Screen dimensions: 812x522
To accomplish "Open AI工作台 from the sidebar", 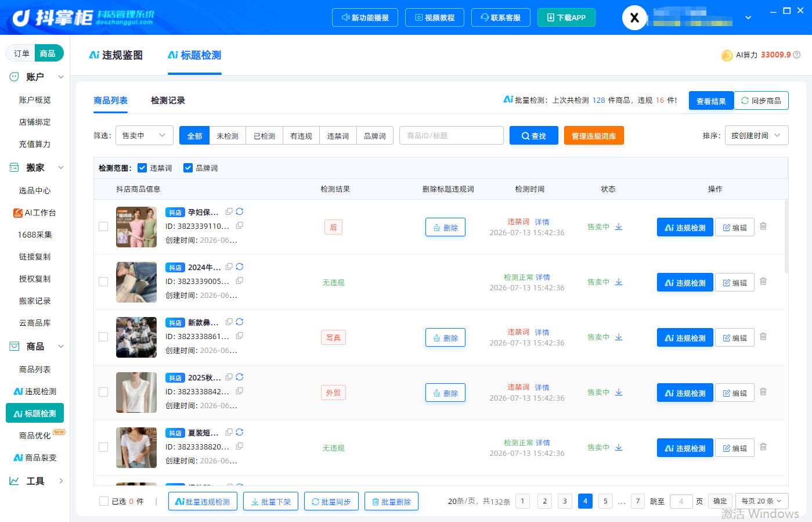I will click(35, 213).
